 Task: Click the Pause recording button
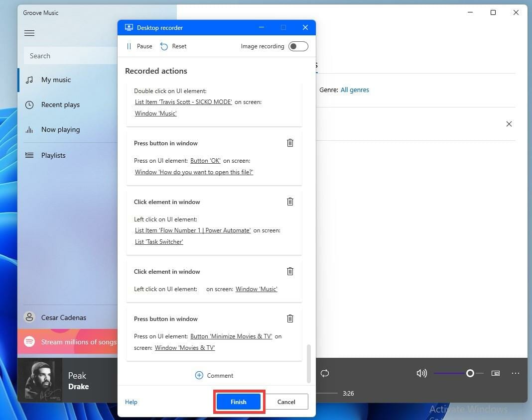[139, 46]
